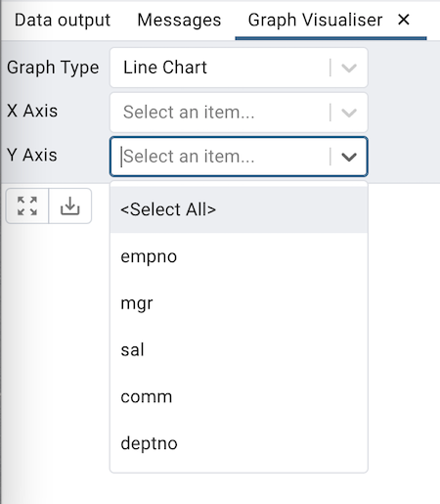Pick mgr in the Y Axis list

[x=239, y=303]
